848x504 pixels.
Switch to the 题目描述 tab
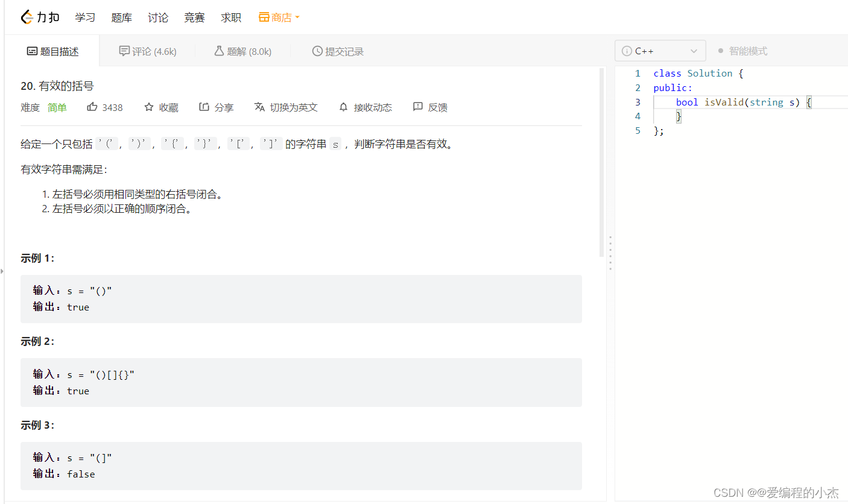coord(52,51)
